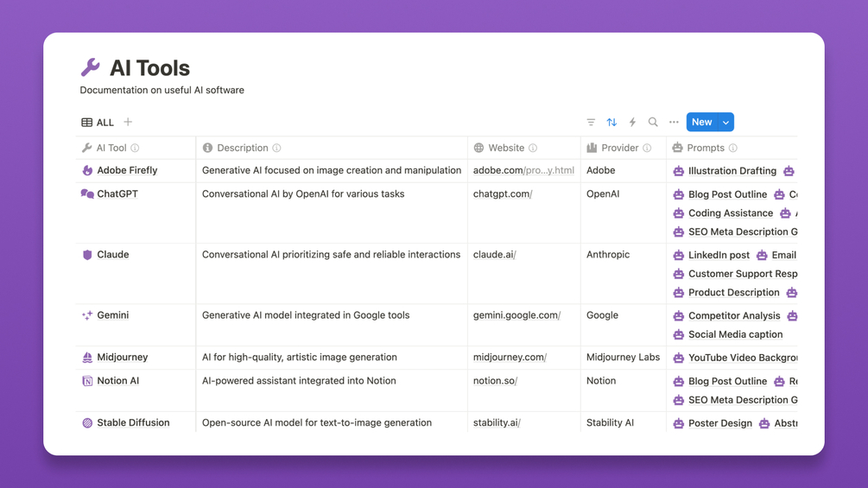Image resolution: width=868 pixels, height=488 pixels.
Task: Open the adobe.com website link
Action: 523,170
